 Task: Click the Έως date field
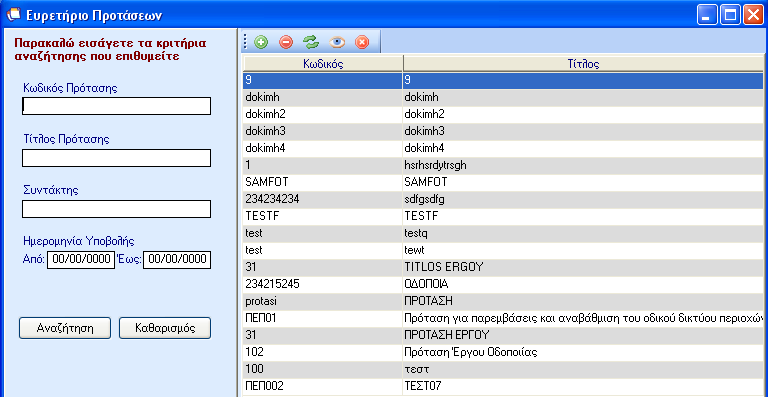click(177, 260)
